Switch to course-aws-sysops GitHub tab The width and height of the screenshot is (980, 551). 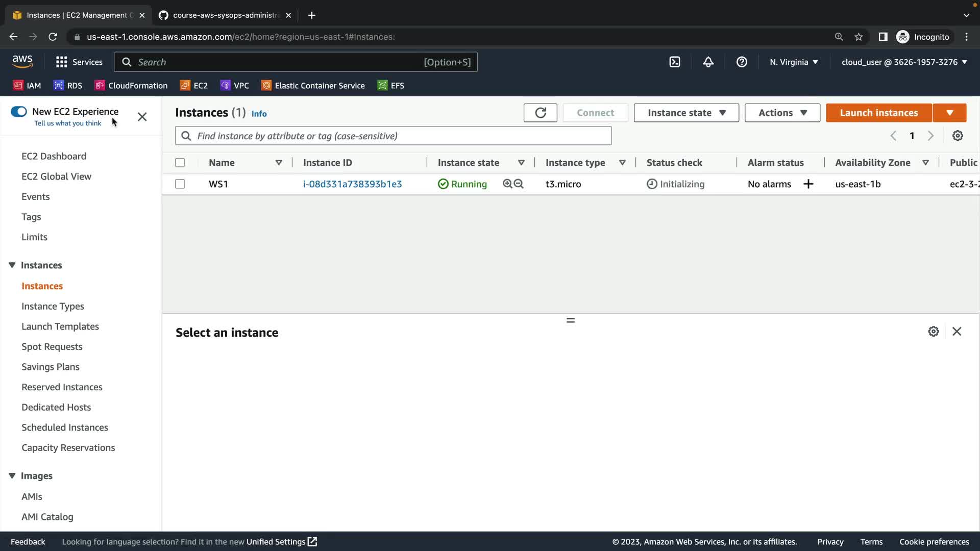(225, 15)
